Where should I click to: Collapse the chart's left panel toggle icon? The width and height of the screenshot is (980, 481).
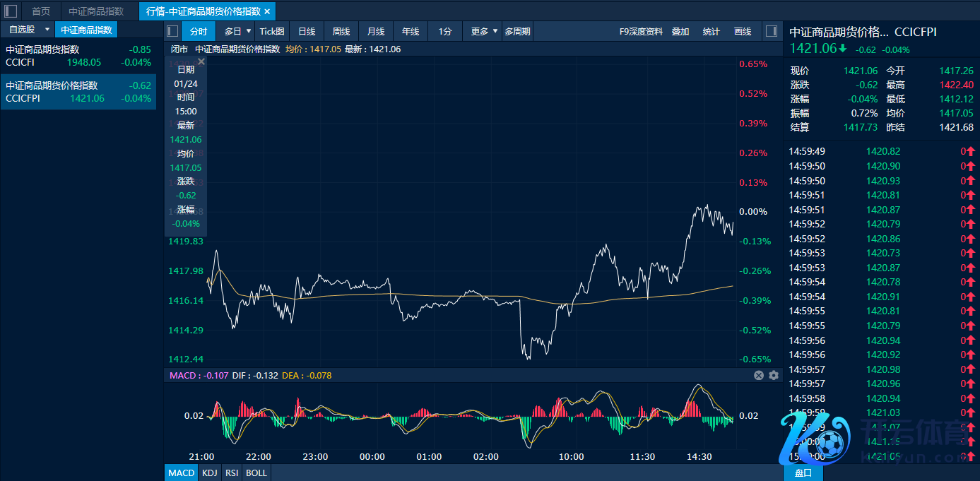(x=172, y=31)
